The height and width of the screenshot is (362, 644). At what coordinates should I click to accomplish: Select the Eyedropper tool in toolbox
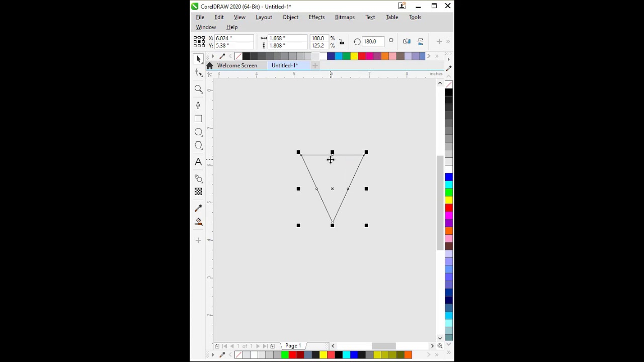pyautogui.click(x=198, y=208)
